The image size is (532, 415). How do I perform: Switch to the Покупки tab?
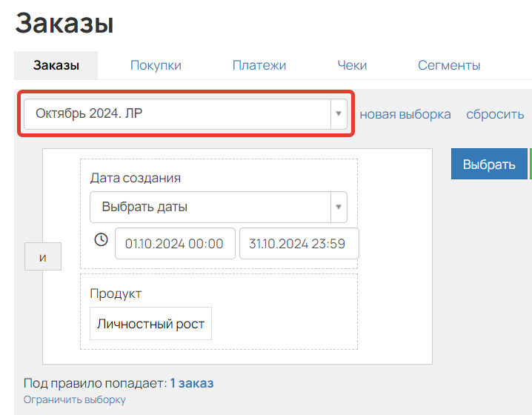tap(156, 65)
